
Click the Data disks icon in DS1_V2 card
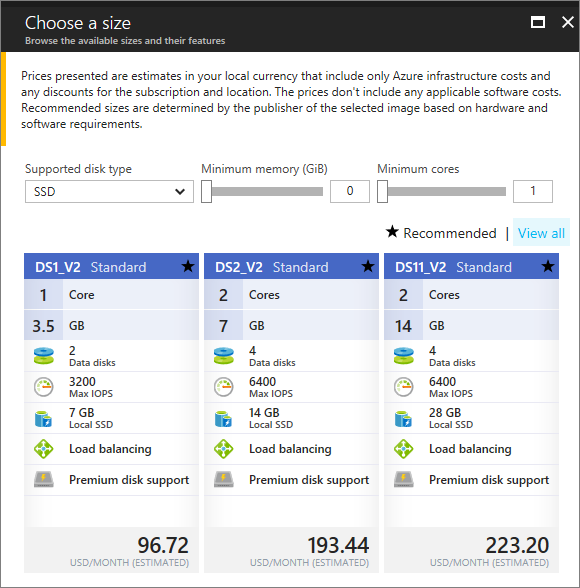tap(43, 356)
